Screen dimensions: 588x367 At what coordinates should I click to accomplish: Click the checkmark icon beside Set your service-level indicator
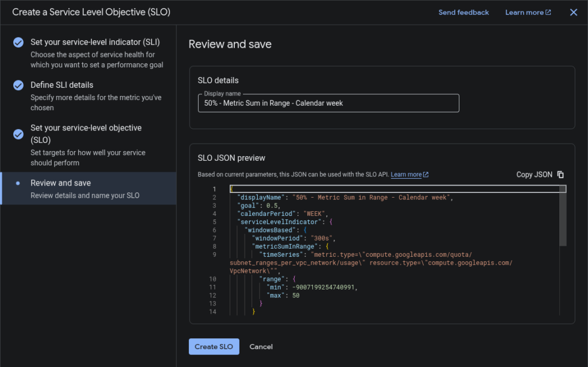click(18, 43)
